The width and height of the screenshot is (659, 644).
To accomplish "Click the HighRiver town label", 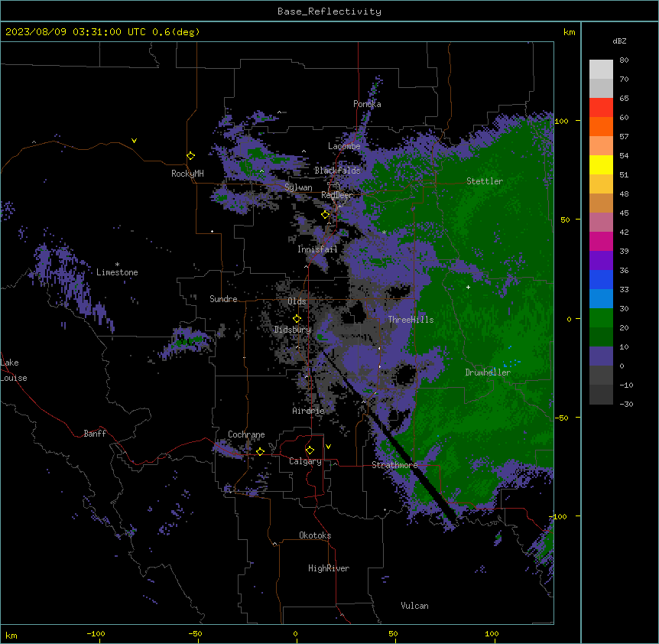I will point(329,568).
